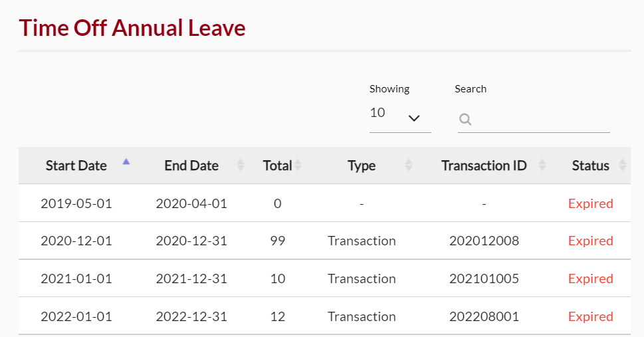Click the Start Date sort arrow icon
The height and width of the screenshot is (337, 644).
tap(126, 162)
